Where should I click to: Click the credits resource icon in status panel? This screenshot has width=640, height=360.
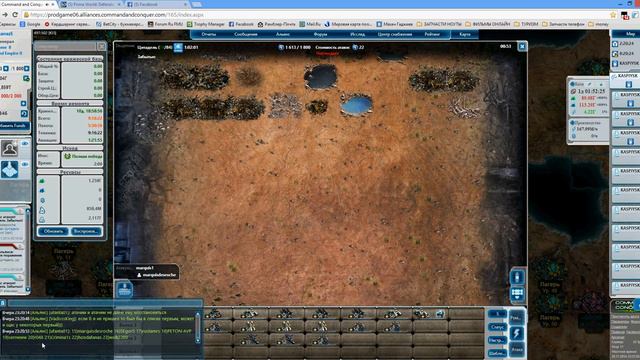[x=42, y=200]
